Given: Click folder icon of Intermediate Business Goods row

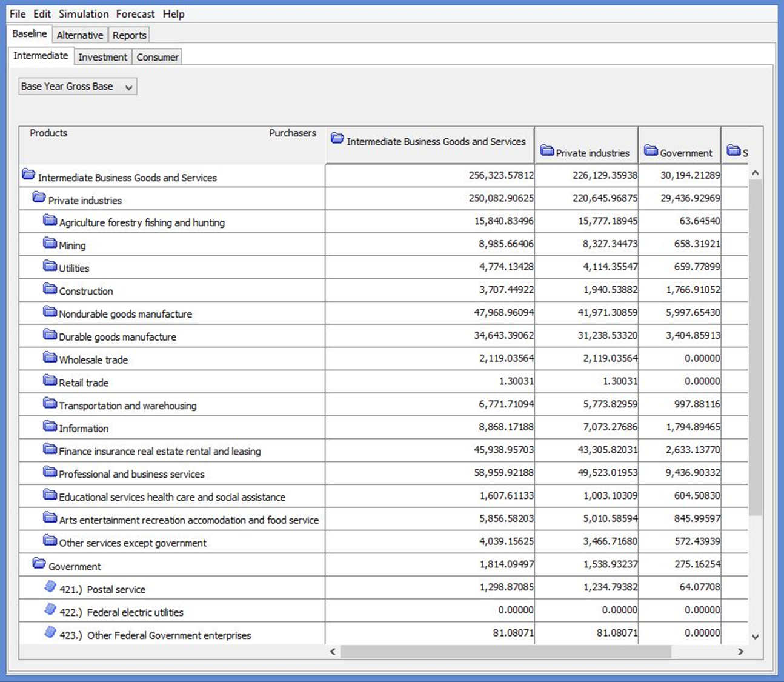Looking at the screenshot, I should (28, 175).
